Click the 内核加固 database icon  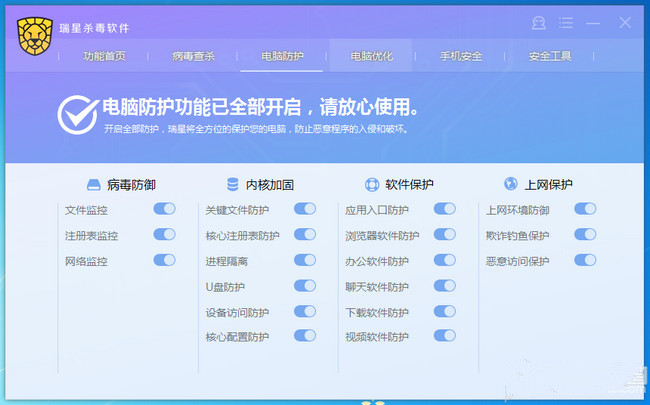[232, 185]
